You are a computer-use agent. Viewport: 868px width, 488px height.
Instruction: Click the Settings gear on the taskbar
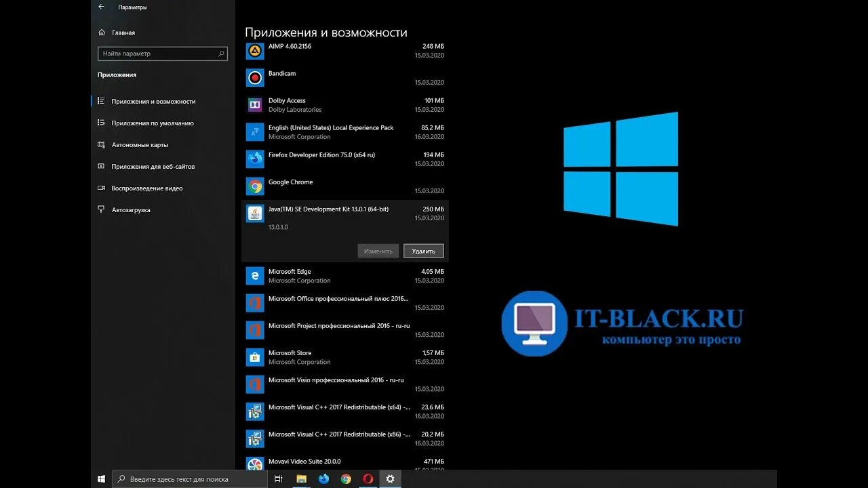click(390, 479)
